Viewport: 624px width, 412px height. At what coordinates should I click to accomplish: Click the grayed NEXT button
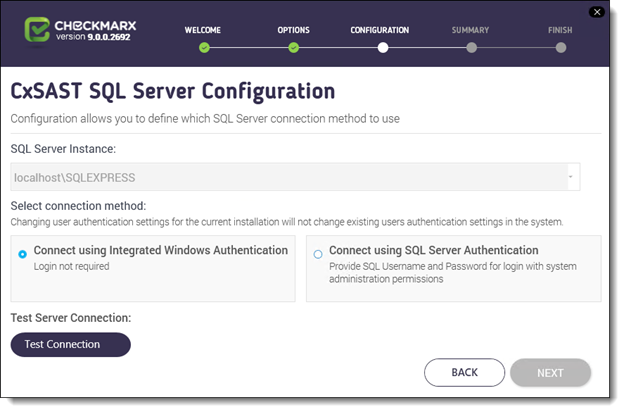click(x=550, y=373)
